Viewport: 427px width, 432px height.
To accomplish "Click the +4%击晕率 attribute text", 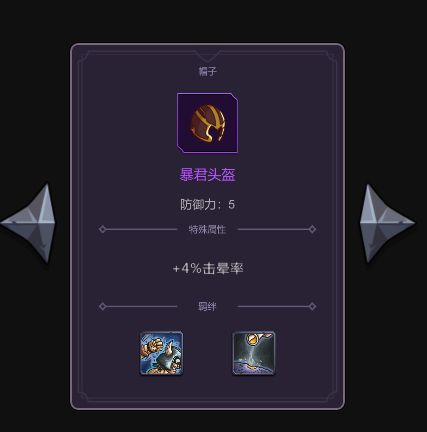I will pos(208,268).
